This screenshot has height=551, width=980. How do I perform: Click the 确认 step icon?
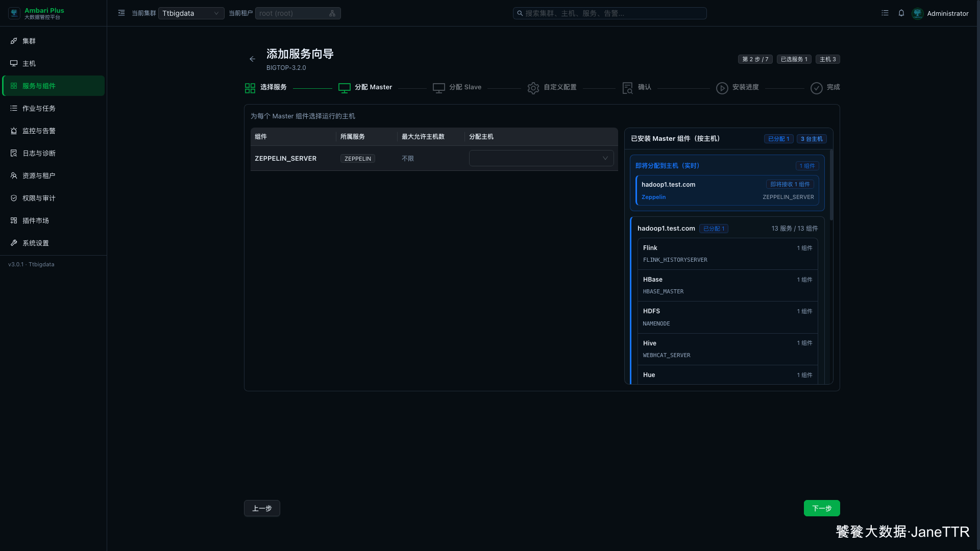pyautogui.click(x=628, y=88)
